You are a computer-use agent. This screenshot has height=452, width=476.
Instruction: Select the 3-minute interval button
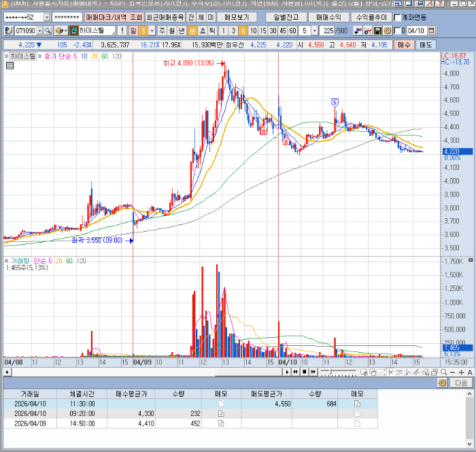pos(233,31)
